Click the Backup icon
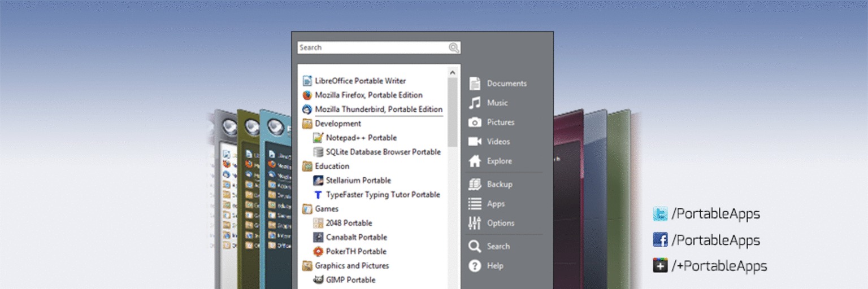 [475, 184]
